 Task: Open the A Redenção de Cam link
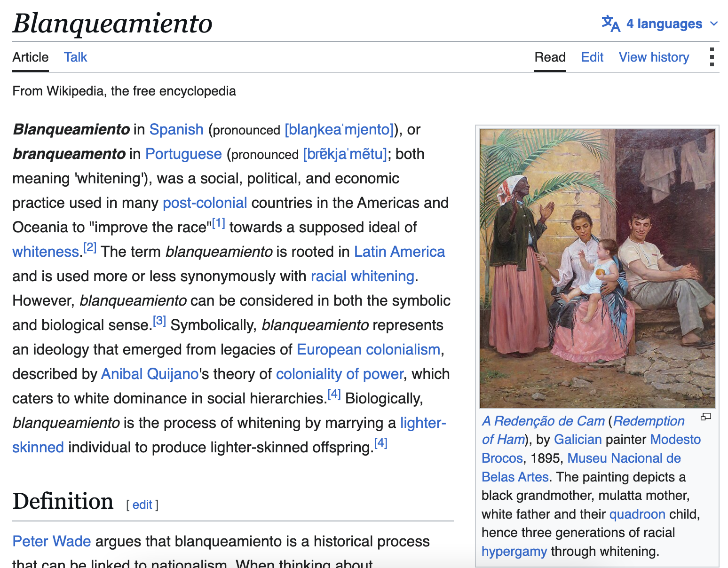(x=543, y=421)
